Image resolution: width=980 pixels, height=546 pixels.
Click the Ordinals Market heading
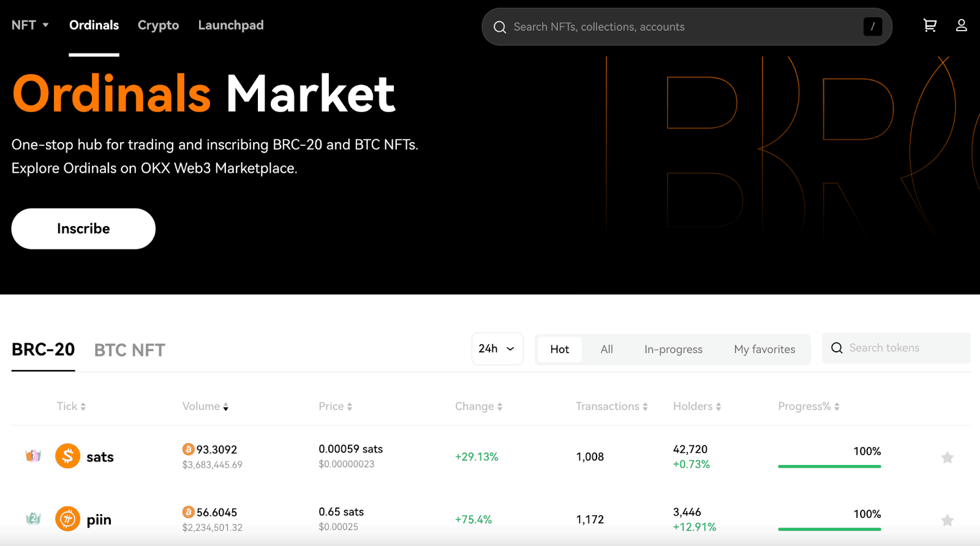tap(204, 94)
